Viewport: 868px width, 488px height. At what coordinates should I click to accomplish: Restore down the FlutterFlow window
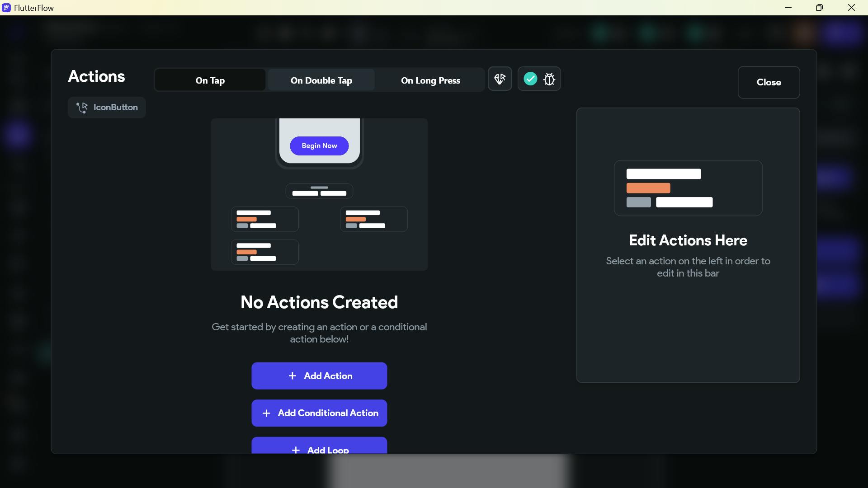[819, 8]
